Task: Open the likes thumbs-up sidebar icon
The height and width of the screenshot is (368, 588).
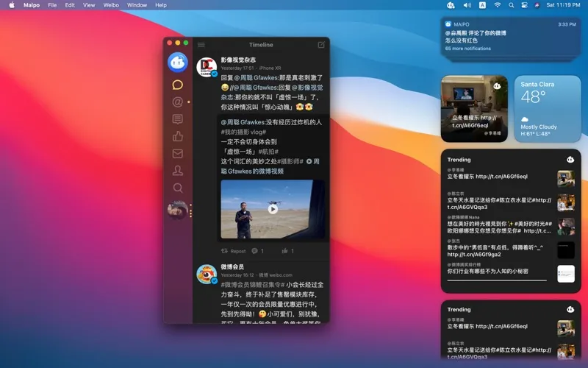Action: (x=178, y=136)
